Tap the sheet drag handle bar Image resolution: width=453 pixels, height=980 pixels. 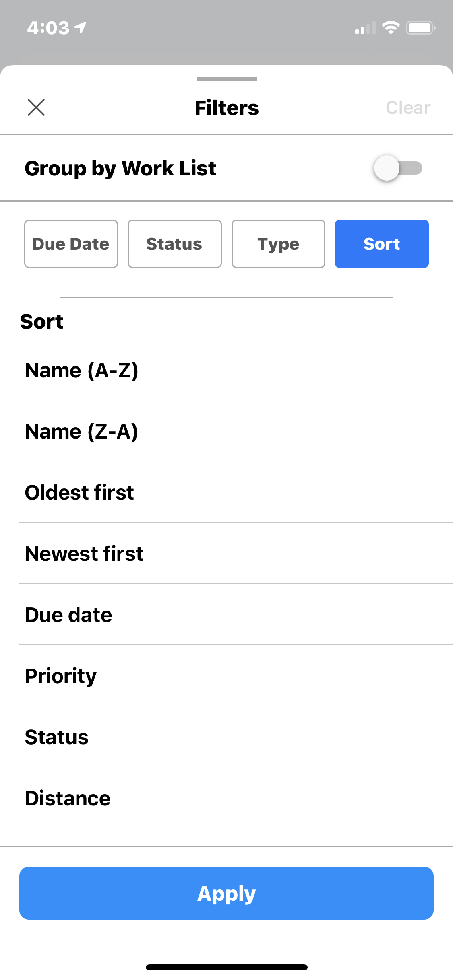pos(226,79)
